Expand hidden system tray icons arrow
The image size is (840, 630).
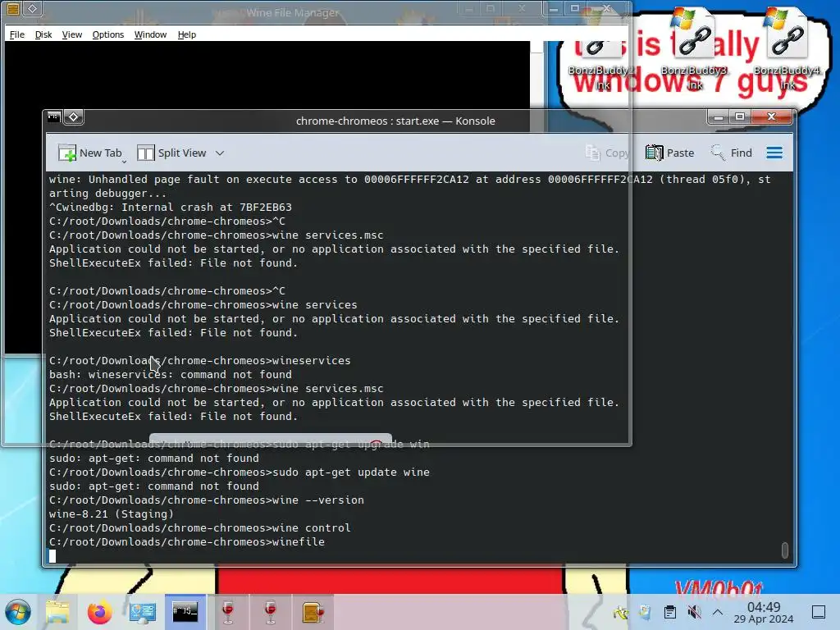(x=718, y=612)
